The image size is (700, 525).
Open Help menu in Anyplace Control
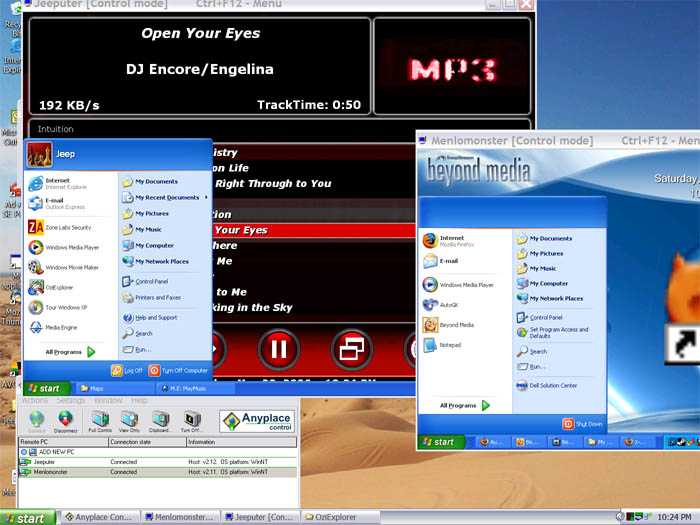coord(139,401)
